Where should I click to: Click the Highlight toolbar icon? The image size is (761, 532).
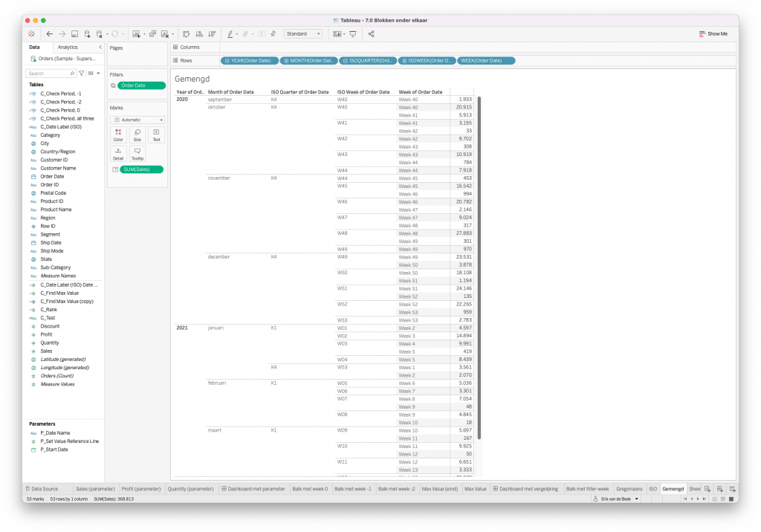230,33
